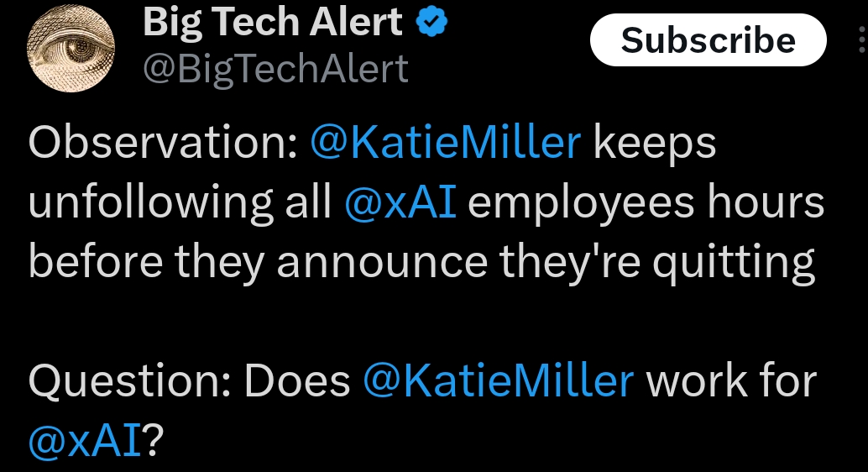868x472 pixels.
Task: Open the Big Tech Alert display name
Action: (273, 24)
